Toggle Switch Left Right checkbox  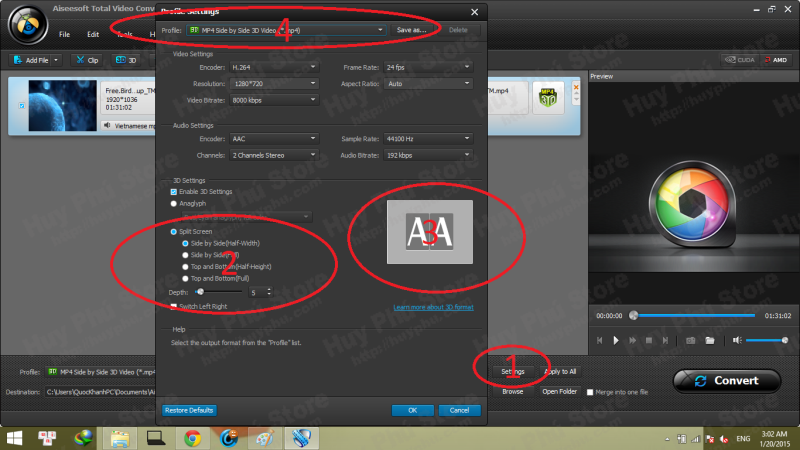pos(173,307)
